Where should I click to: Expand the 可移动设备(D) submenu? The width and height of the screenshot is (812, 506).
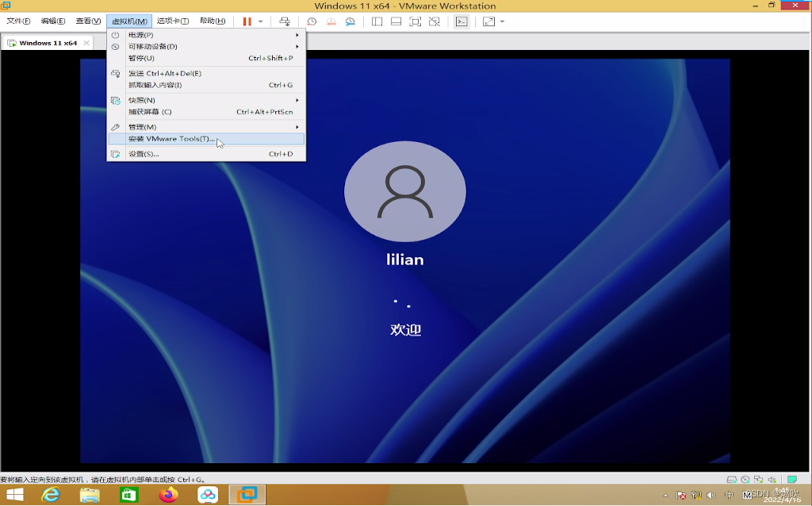point(206,46)
